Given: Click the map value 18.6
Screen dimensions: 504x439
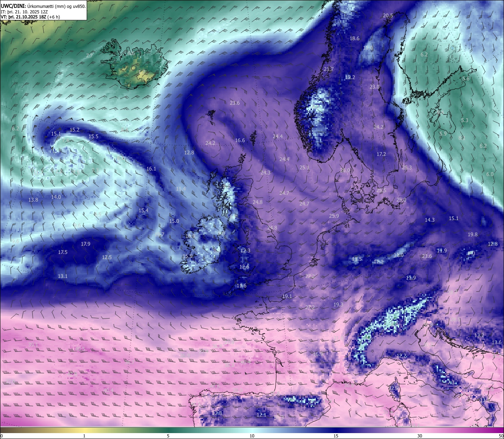Looking at the screenshot, I should pos(354,39).
